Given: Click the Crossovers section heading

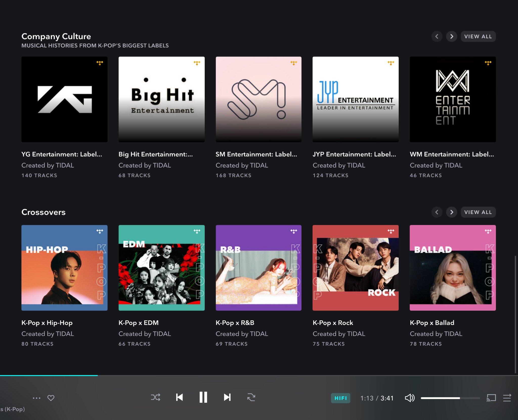Looking at the screenshot, I should coord(44,212).
